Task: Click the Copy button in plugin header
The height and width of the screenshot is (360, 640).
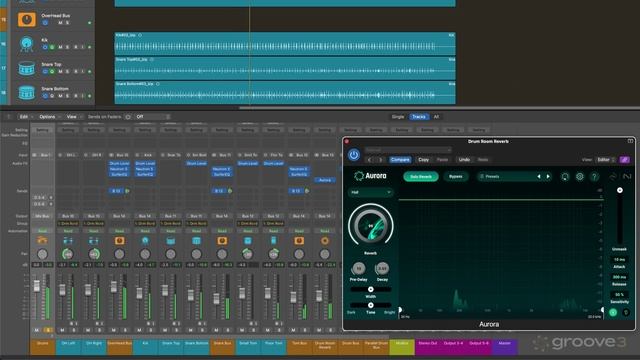Action: pyautogui.click(x=424, y=160)
